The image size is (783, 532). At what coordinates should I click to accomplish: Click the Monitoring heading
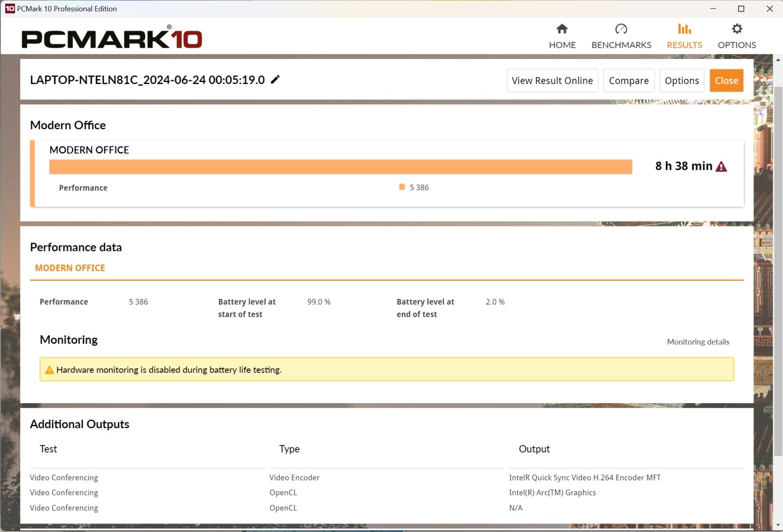[69, 340]
